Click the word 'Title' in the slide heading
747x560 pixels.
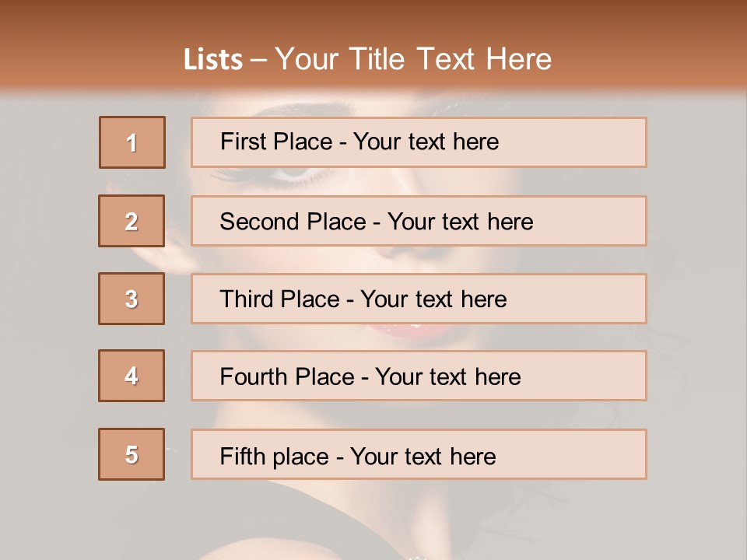click(377, 59)
